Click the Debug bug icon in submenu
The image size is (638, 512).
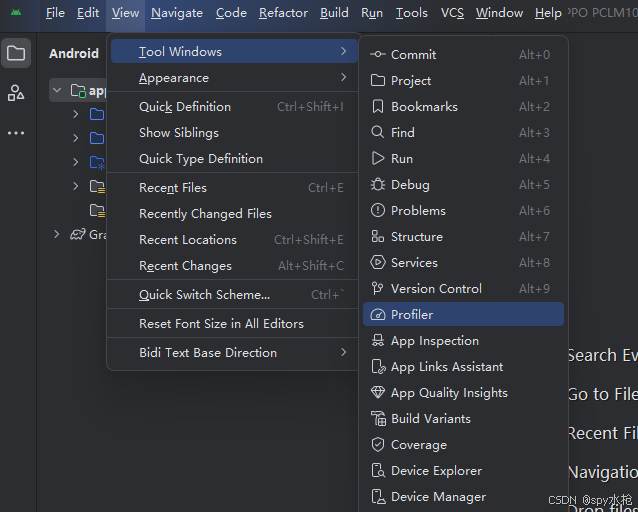378,184
